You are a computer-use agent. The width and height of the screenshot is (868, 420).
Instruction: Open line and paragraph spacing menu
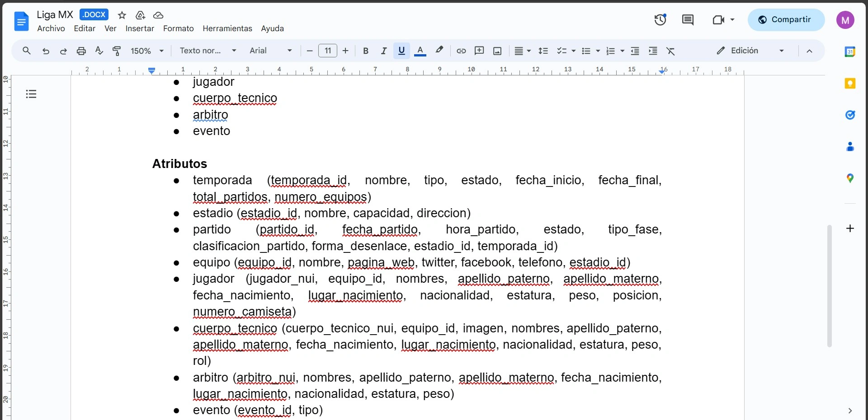click(543, 51)
